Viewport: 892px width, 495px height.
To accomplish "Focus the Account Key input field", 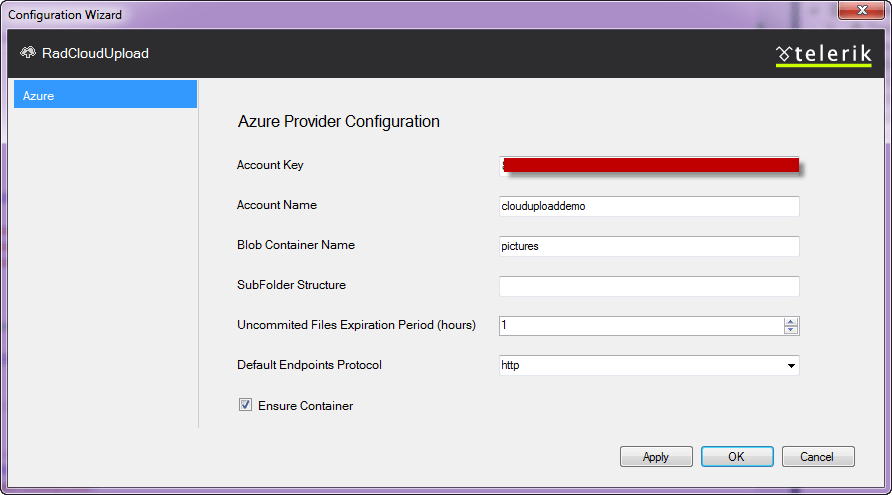I will click(x=649, y=166).
